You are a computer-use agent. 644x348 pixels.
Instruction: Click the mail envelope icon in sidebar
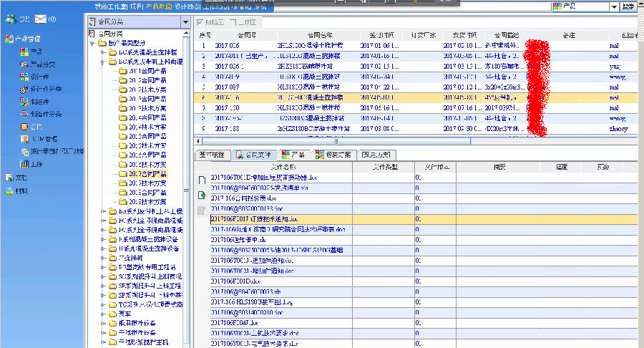(41, 19)
